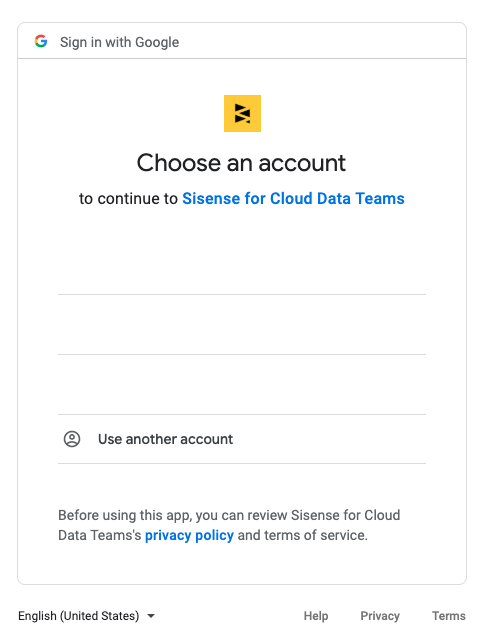This screenshot has width=481, height=636.
Task: Click the Before using this app notice
Action: click(x=229, y=525)
